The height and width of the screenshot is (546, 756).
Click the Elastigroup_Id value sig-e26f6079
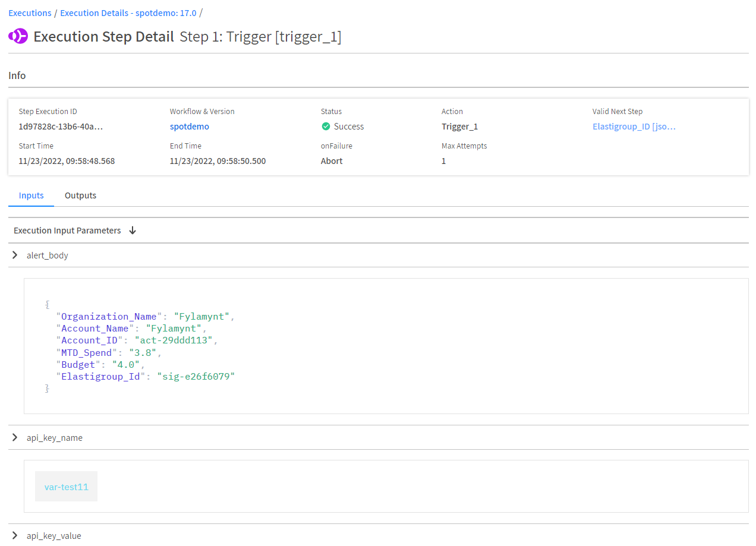pos(196,377)
